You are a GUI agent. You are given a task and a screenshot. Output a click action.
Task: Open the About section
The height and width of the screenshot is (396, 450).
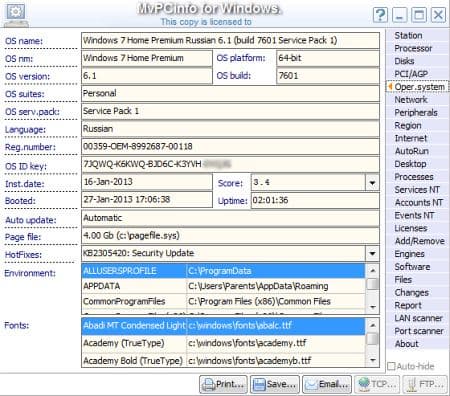406,344
